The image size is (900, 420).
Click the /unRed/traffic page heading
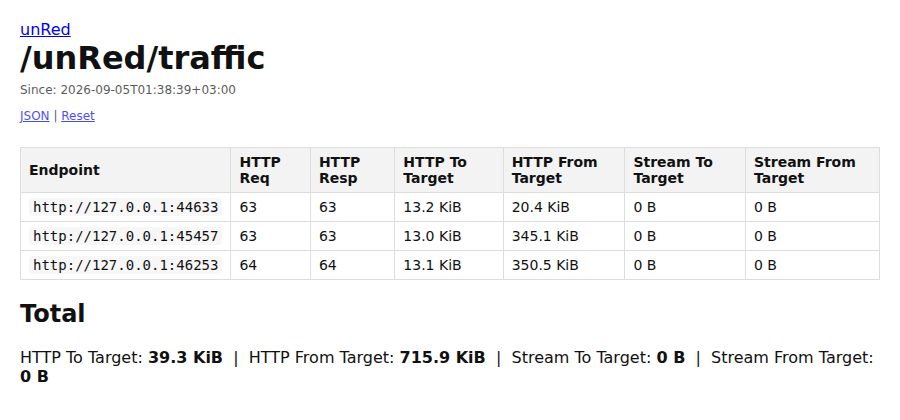click(142, 59)
